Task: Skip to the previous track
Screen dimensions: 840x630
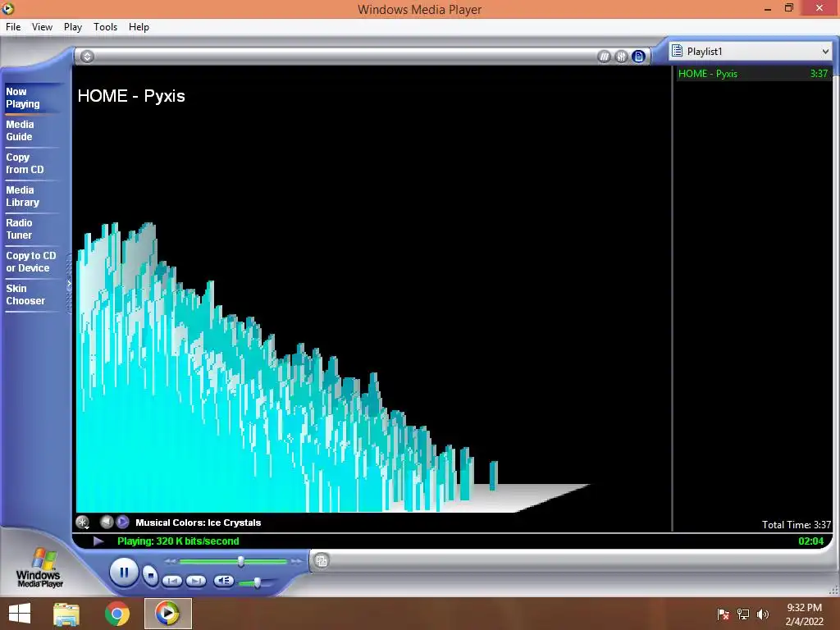Action: pyautogui.click(x=172, y=581)
